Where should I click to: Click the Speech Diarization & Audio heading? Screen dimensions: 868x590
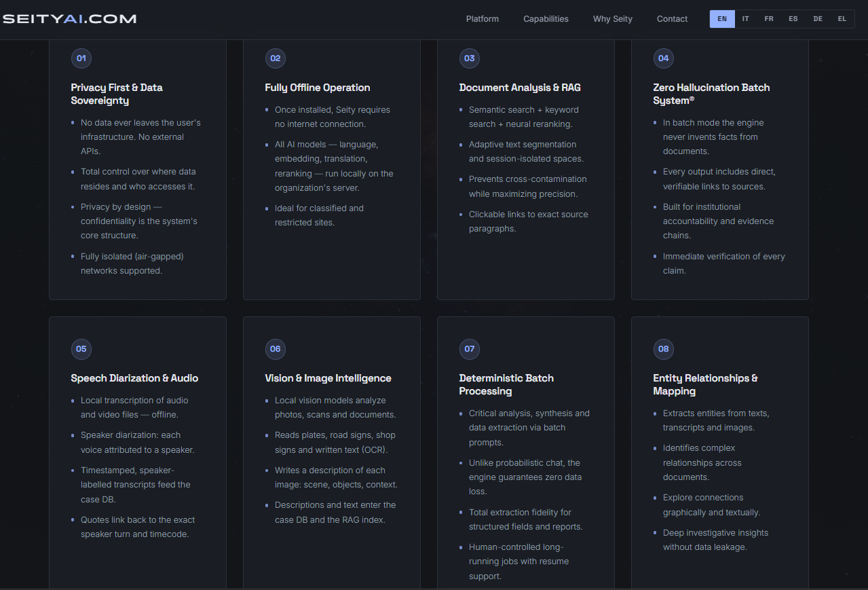134,378
